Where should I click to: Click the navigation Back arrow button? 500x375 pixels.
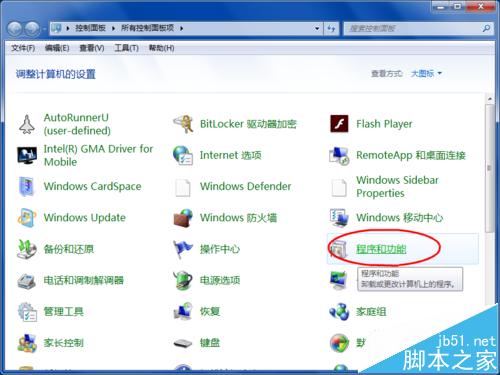[x=15, y=29]
